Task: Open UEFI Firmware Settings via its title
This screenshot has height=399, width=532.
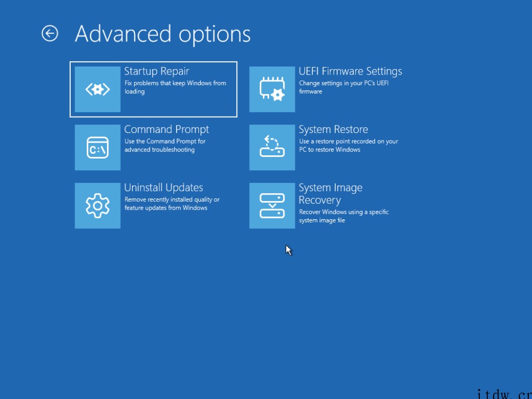Action: click(350, 71)
